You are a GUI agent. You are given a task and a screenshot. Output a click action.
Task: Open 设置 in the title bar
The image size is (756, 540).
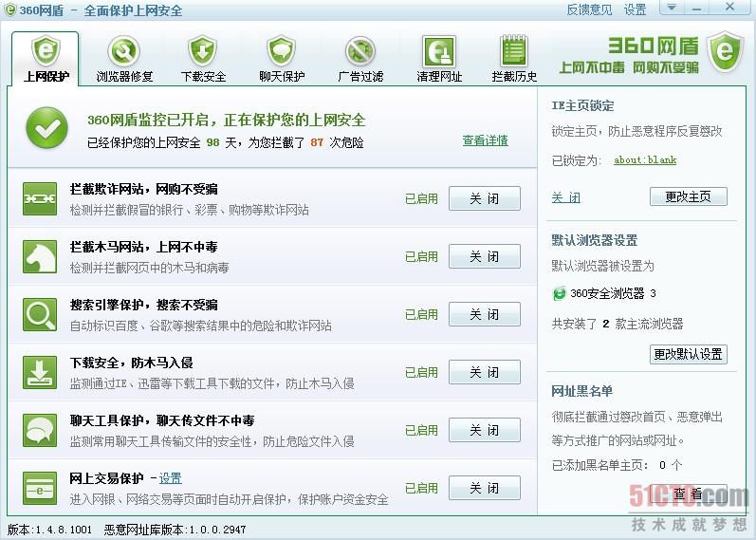click(635, 9)
